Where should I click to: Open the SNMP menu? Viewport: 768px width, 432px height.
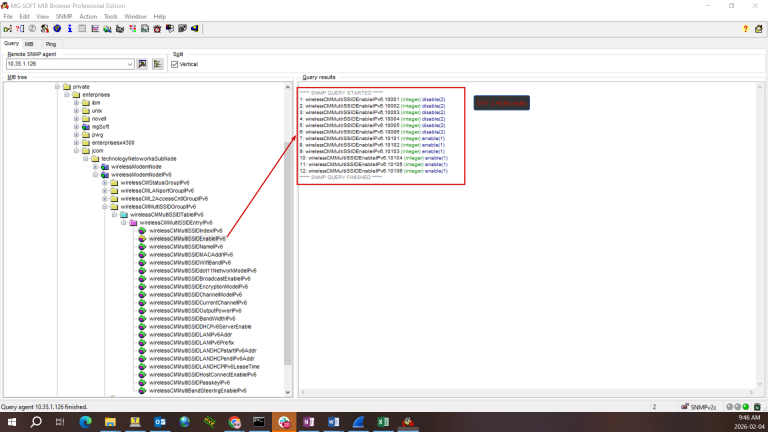(x=64, y=16)
